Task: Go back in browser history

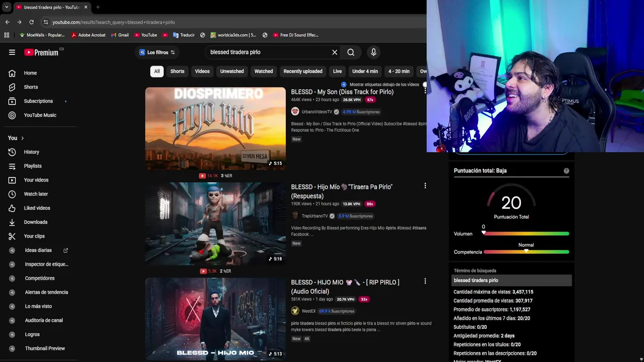Action: click(x=7, y=22)
